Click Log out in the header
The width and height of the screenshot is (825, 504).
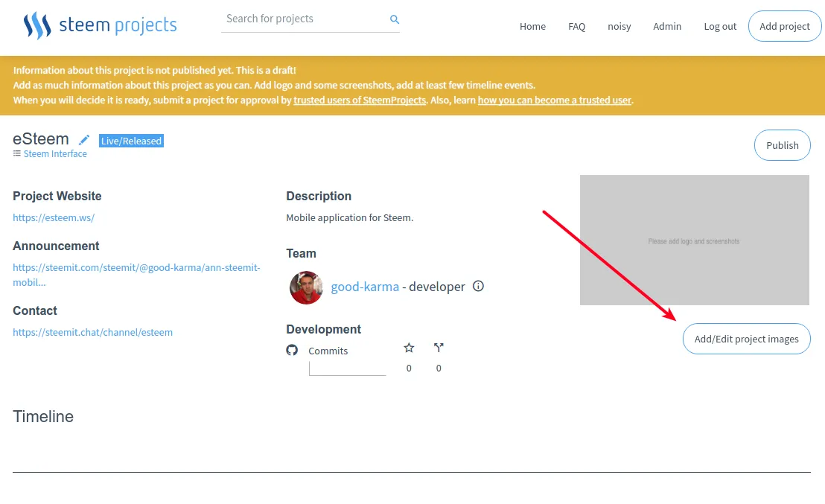click(x=720, y=26)
